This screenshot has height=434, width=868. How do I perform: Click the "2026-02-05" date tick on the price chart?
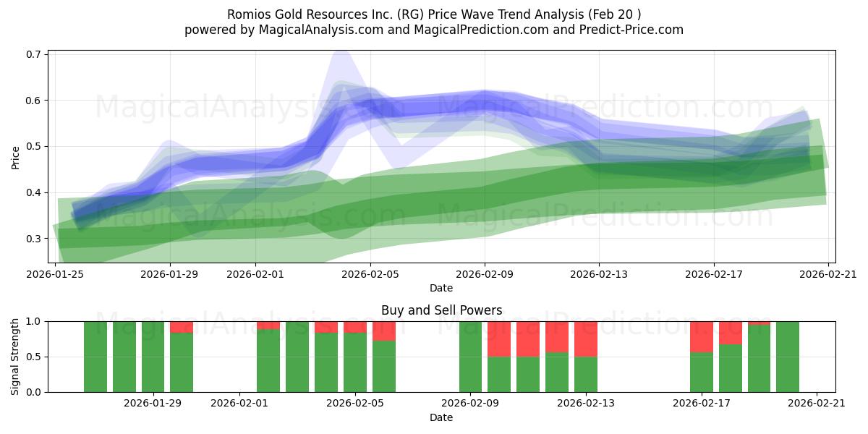tap(370, 274)
